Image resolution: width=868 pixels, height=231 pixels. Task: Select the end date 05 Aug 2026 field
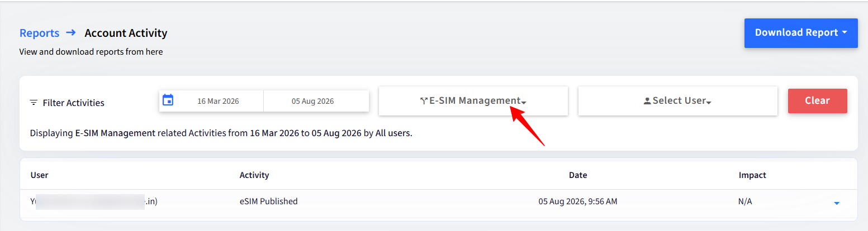(313, 101)
